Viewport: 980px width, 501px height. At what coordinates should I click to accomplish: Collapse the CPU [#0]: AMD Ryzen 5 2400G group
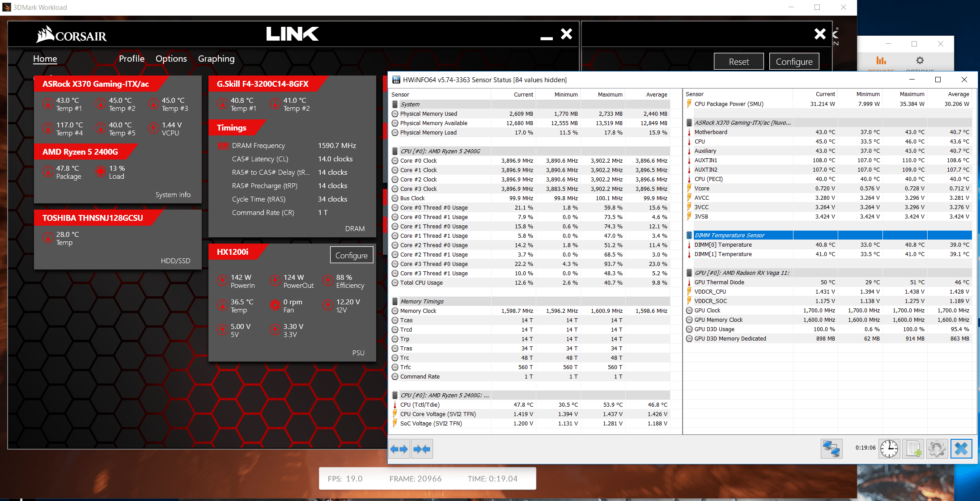530,151
